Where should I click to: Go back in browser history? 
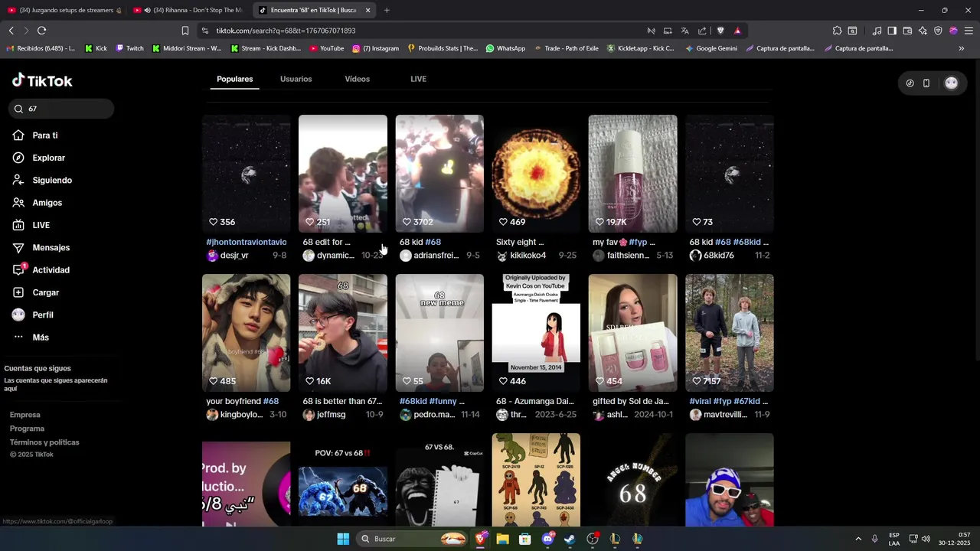tap(11, 31)
